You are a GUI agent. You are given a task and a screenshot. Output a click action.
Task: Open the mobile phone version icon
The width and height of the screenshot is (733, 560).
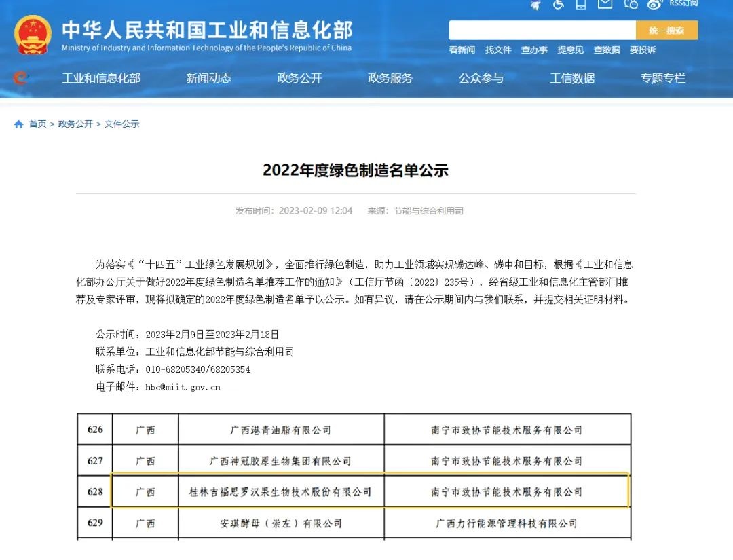580,5
